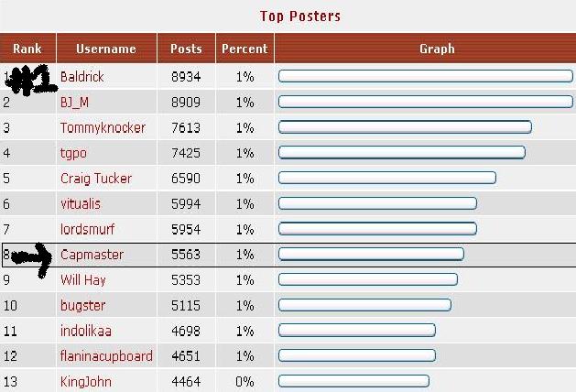The width and height of the screenshot is (576, 392).
Task: Click the Percent column header
Action: point(245,49)
